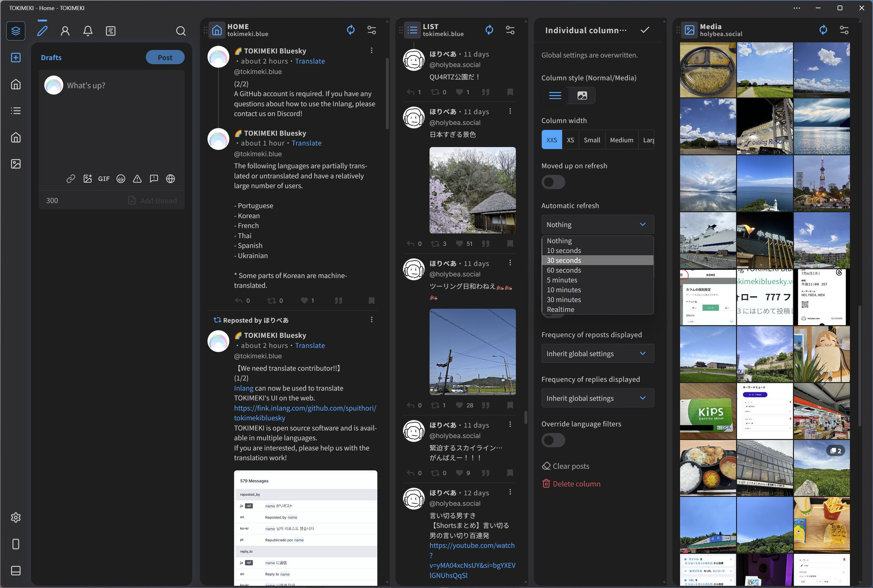Viewport: 873px width, 588px height.
Task: Choose 10 seconds refresh option
Action: 598,251
